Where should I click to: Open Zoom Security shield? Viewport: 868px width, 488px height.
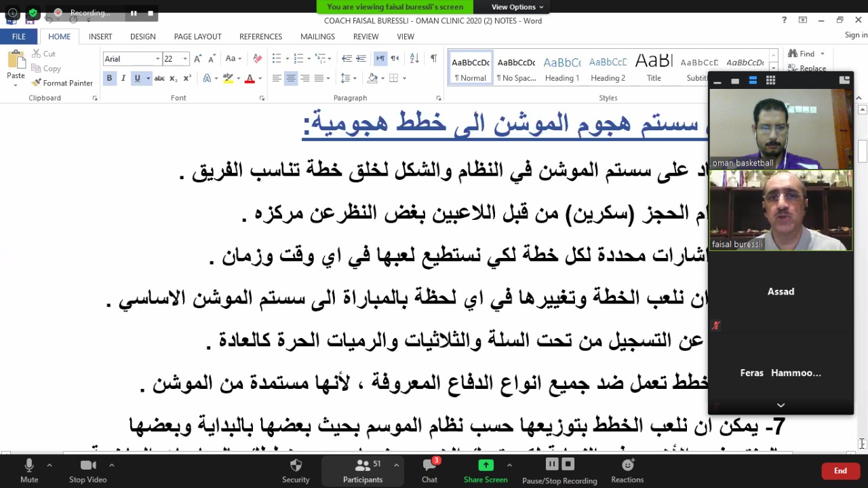pos(296,470)
